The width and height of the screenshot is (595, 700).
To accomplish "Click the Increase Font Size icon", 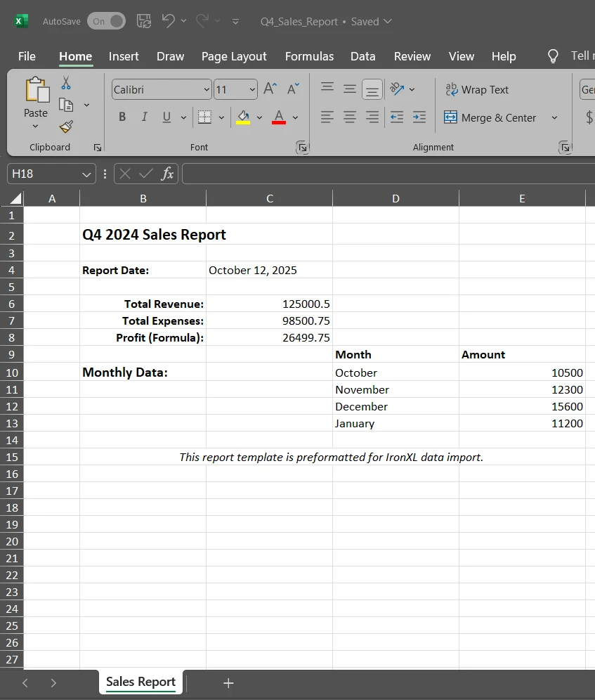I will [x=270, y=89].
